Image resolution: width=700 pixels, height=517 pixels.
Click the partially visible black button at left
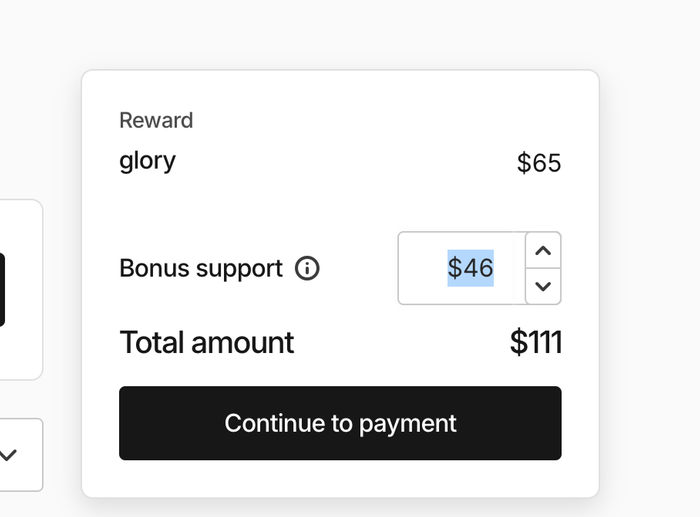tap(2, 289)
